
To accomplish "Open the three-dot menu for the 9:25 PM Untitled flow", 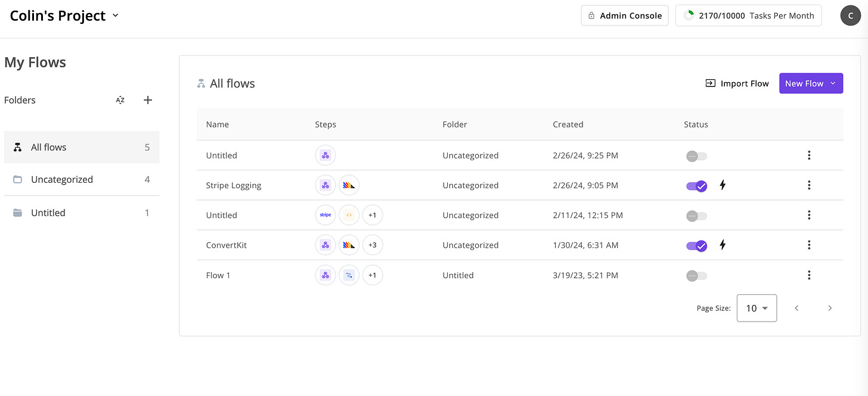I will [x=809, y=155].
